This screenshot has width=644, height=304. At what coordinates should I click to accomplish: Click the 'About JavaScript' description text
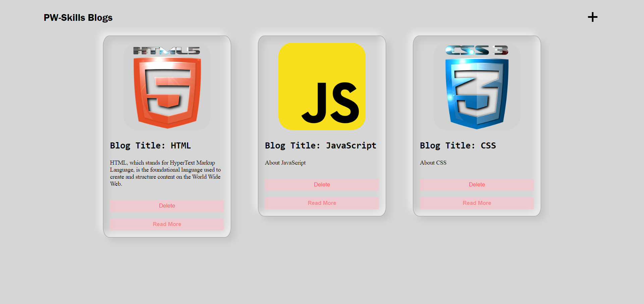[285, 163]
